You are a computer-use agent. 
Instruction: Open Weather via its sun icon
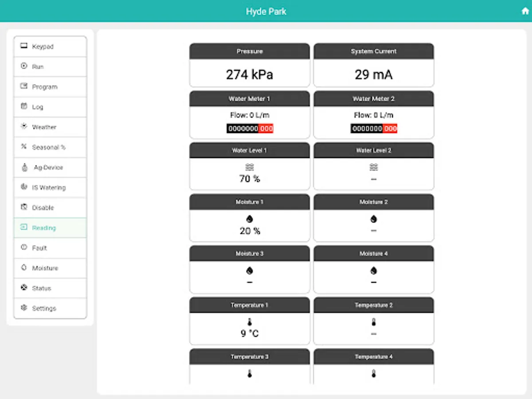pyautogui.click(x=24, y=126)
